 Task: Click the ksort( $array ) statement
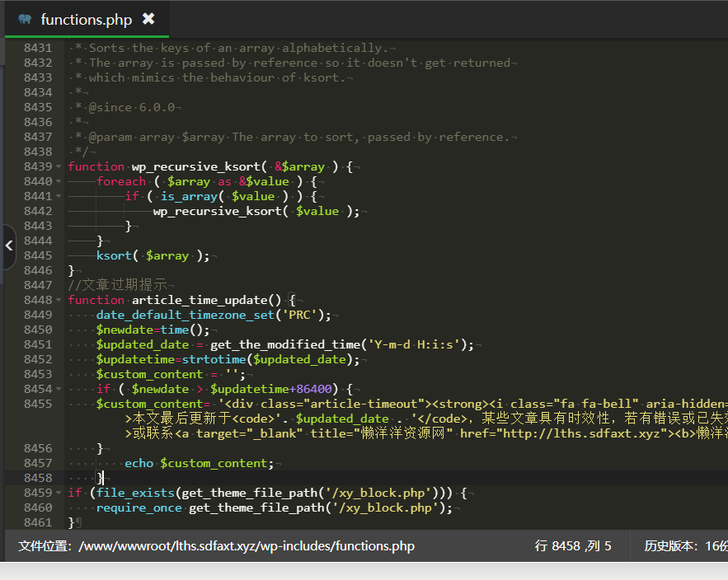[x=153, y=255]
